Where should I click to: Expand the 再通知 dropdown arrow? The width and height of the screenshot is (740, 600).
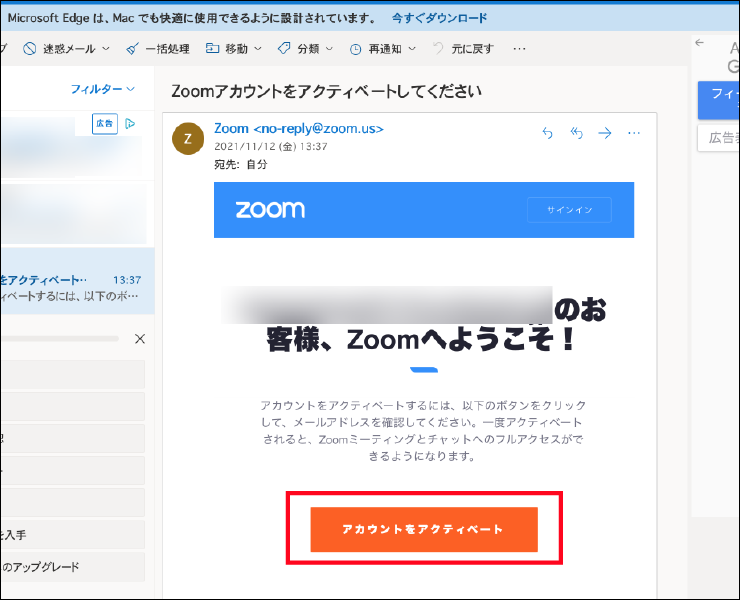pos(412,49)
